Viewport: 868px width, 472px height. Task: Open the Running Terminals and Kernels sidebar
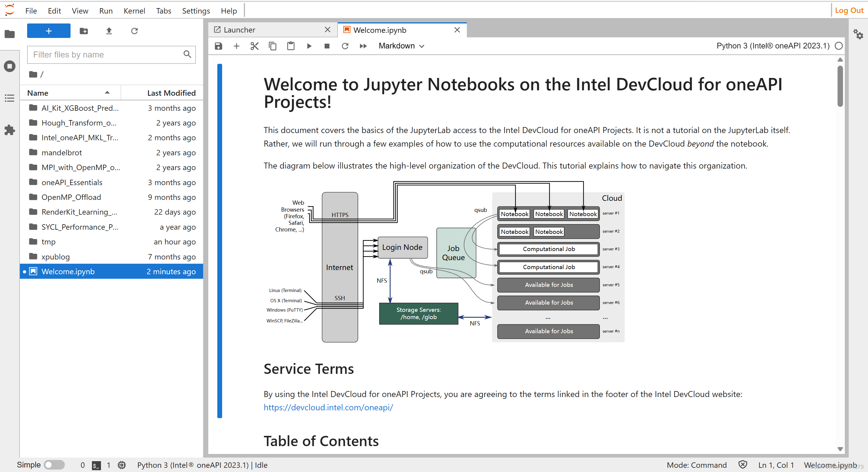pos(9,66)
